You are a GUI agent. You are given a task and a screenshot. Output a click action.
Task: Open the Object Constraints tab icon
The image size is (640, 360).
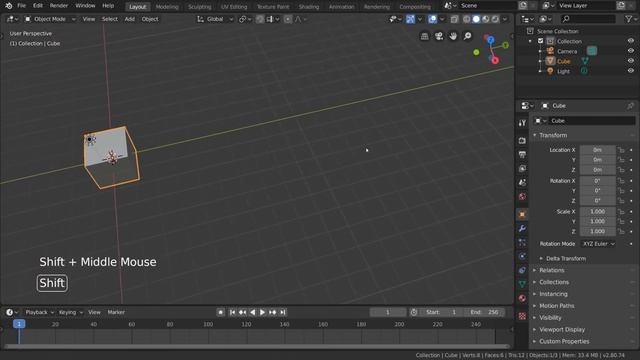coord(522,270)
